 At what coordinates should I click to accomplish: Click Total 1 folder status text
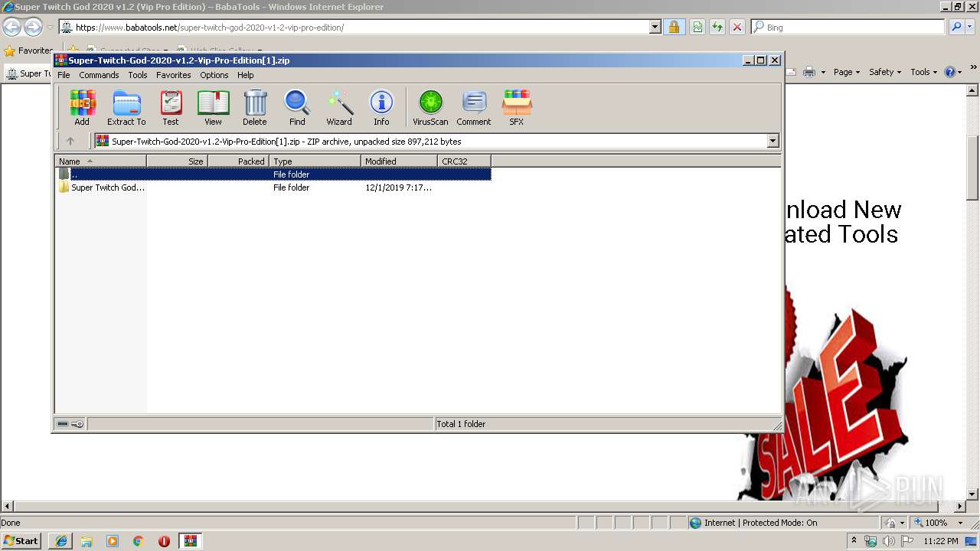coord(461,424)
